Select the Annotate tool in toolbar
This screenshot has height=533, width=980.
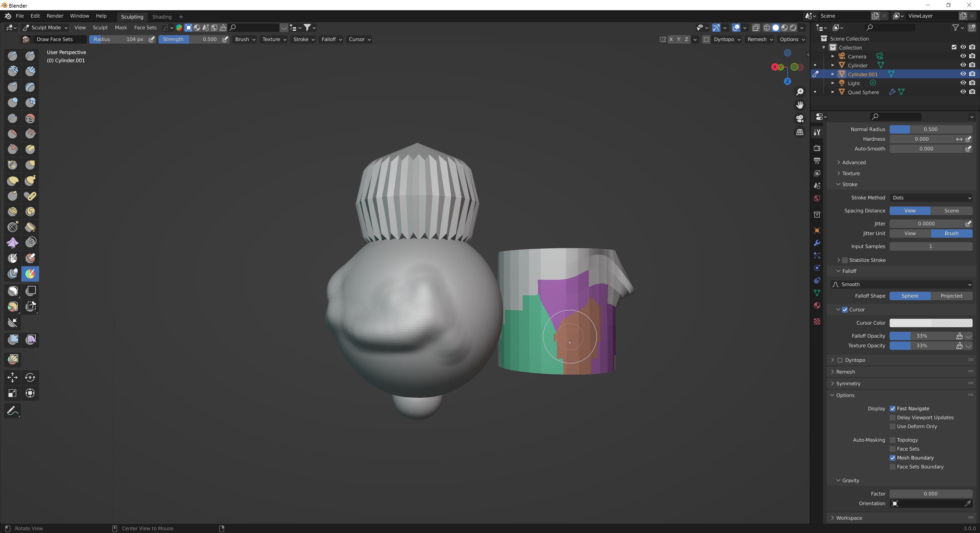click(12, 411)
